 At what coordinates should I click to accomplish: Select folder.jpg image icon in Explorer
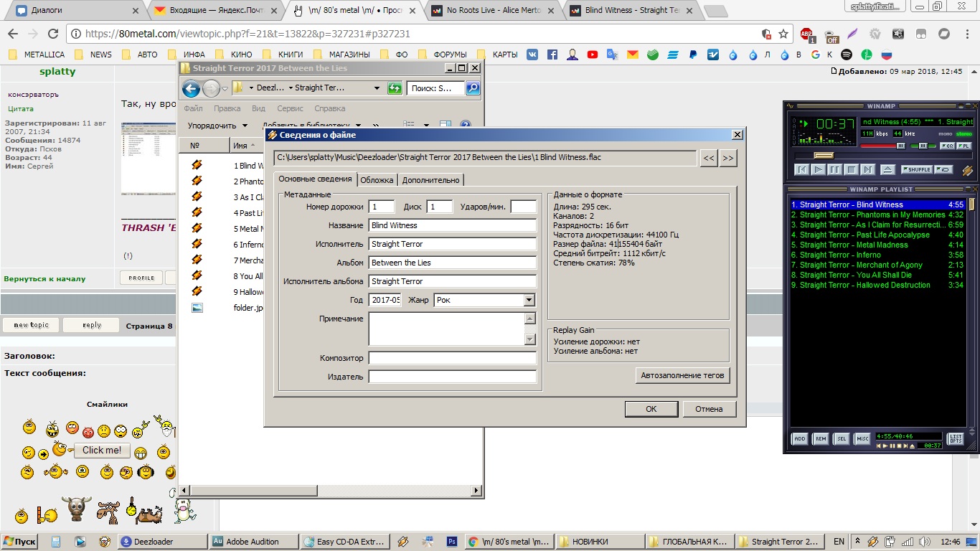(x=197, y=308)
